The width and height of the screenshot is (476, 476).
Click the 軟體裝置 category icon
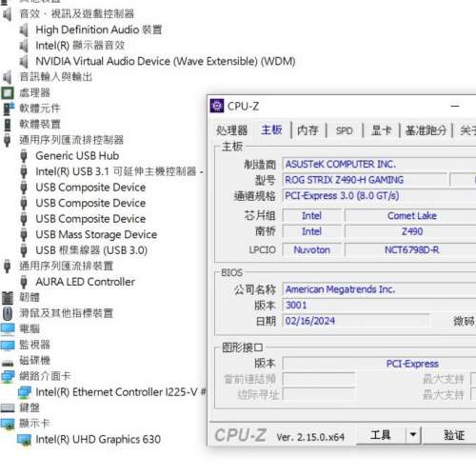tap(8, 125)
